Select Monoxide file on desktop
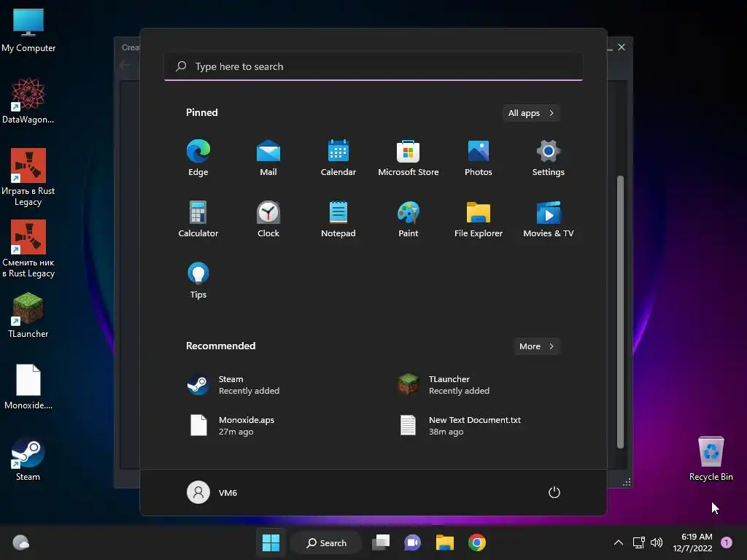This screenshot has height=560, width=747. coord(28,386)
